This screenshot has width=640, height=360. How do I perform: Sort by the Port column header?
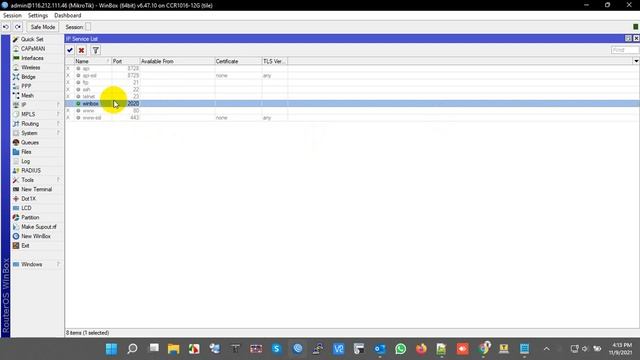pos(126,61)
